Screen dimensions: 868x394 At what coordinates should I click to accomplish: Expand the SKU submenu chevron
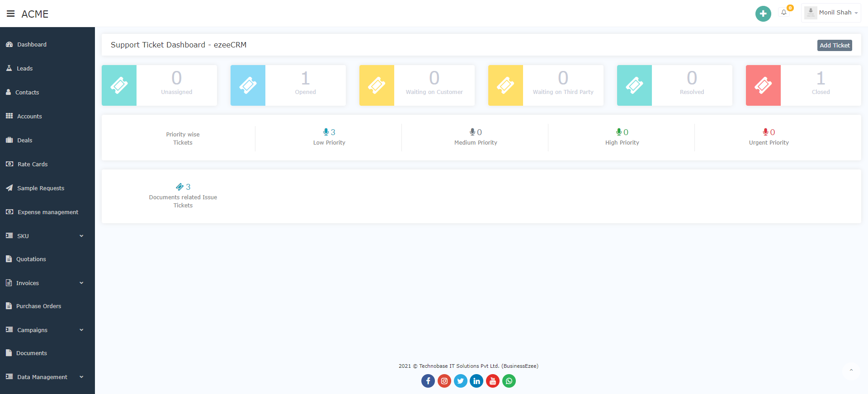tap(81, 236)
